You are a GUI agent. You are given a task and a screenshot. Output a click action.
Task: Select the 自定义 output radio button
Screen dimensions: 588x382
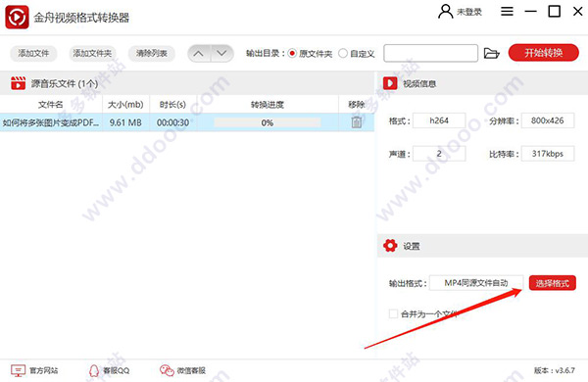click(343, 54)
